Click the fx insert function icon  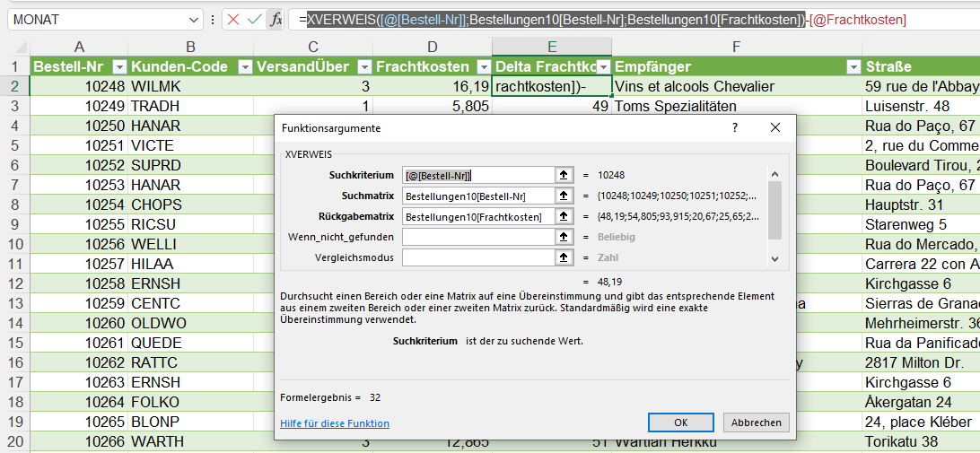point(276,19)
